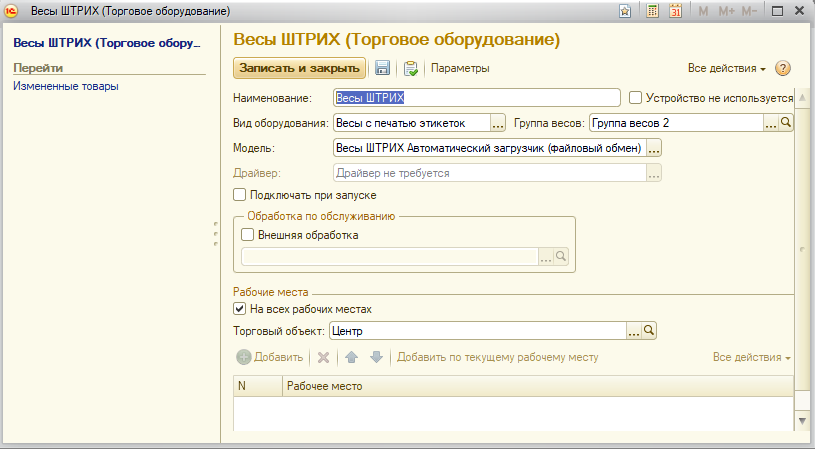Click the 1C application logo icon

[x=11, y=11]
